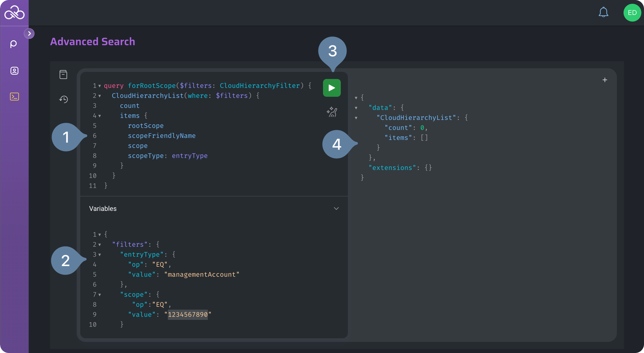
Task: Open the ED user avatar menu
Action: pyautogui.click(x=632, y=12)
